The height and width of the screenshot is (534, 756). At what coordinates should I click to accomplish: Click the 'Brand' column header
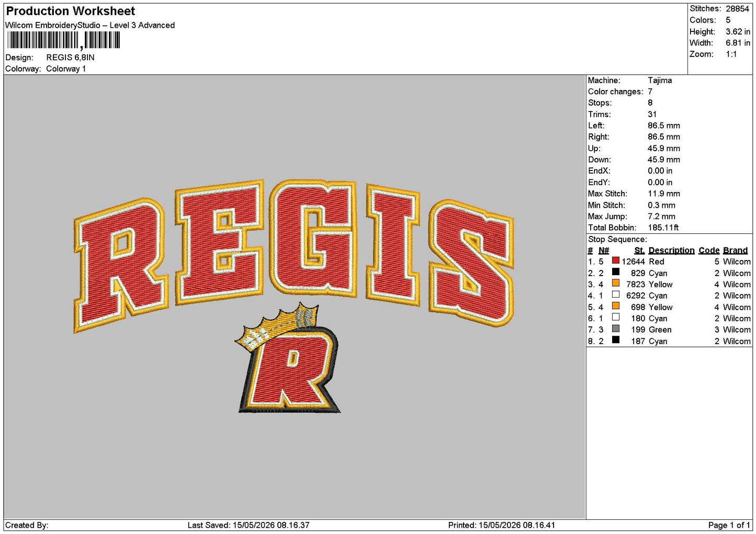click(x=735, y=251)
